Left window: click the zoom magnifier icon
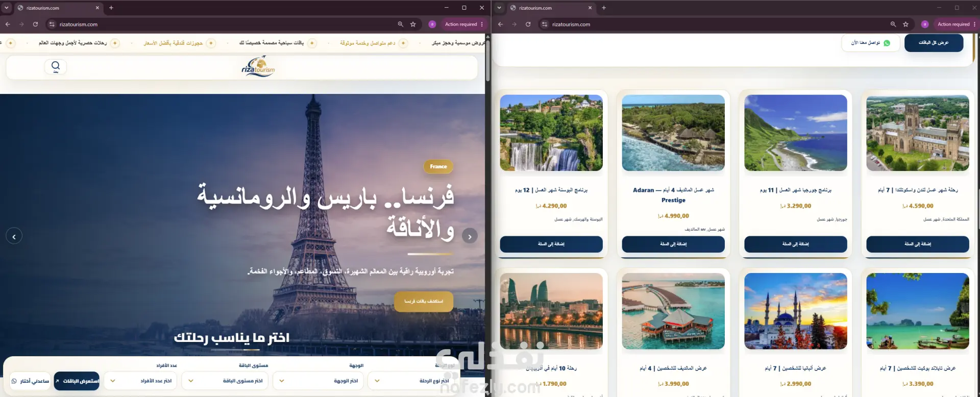 pos(401,24)
